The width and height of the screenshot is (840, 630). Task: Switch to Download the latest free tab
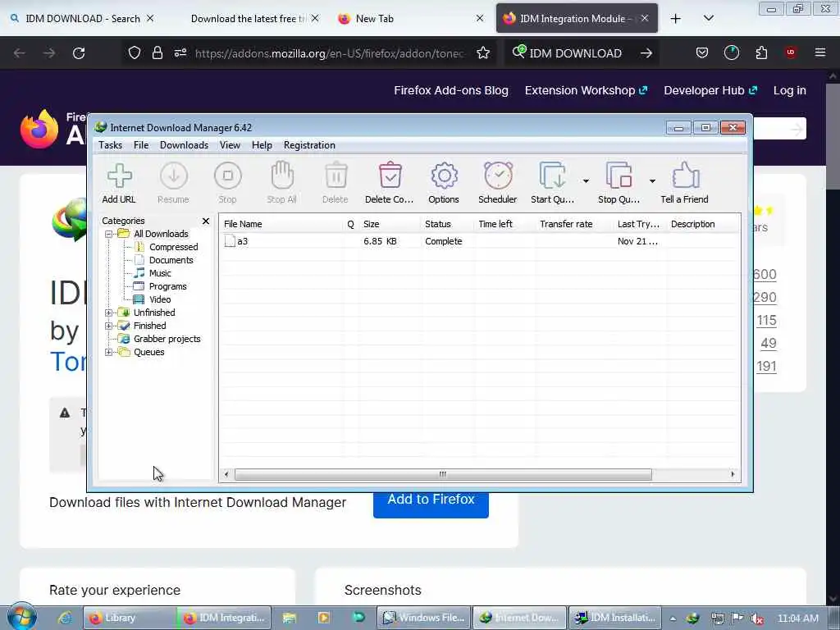[x=248, y=19]
